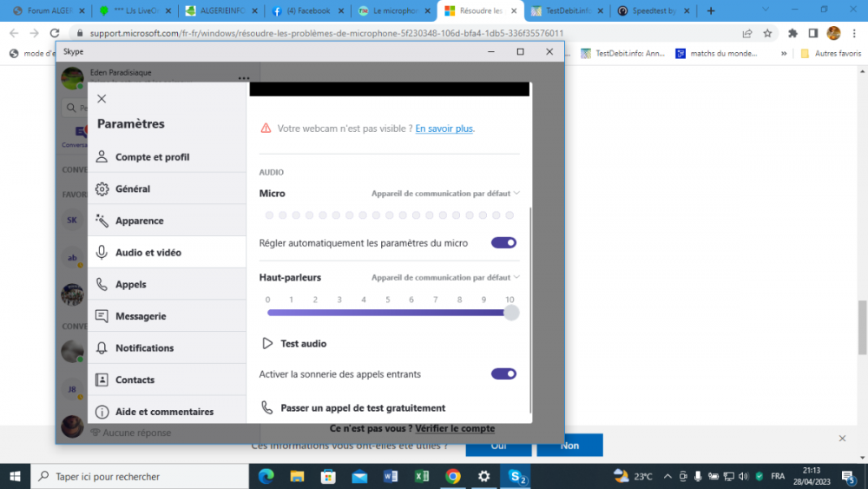Expand the Haut-parleurs device dropdown
Screen dimensions: 868x489
(445, 278)
